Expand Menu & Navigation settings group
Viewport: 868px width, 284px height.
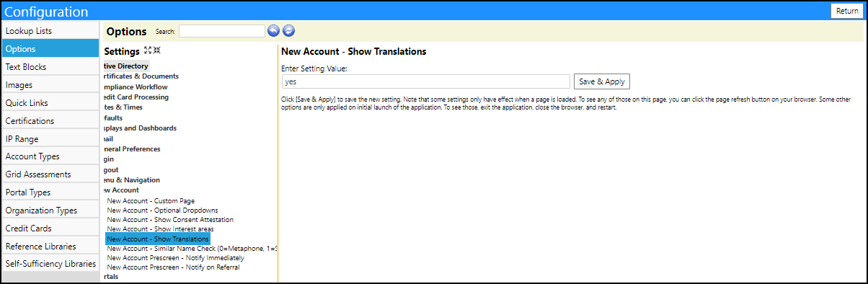(x=132, y=179)
